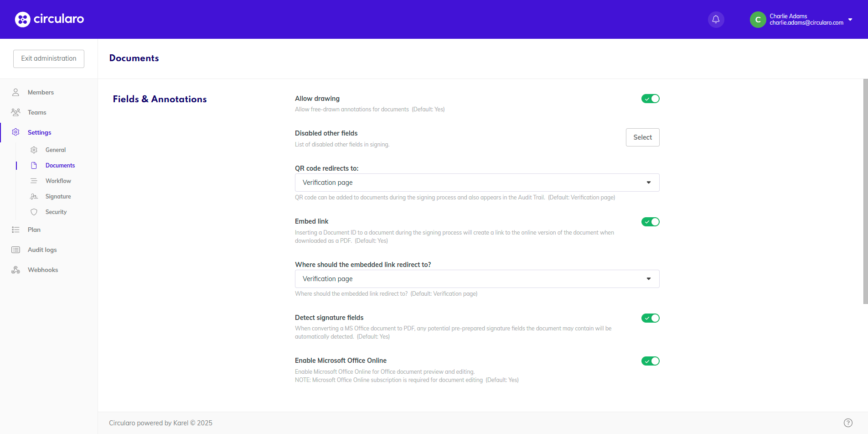
Task: Click the notification bell icon
Action: [x=716, y=19]
